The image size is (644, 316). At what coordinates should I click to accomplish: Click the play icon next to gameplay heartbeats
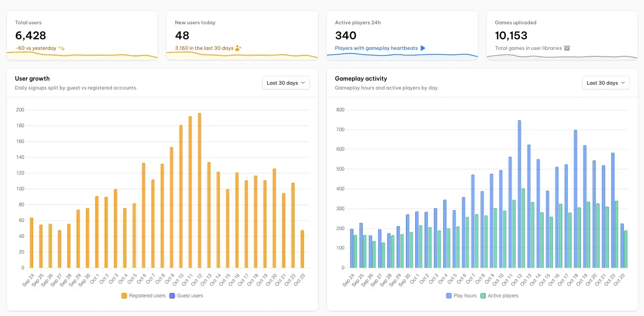[423, 48]
